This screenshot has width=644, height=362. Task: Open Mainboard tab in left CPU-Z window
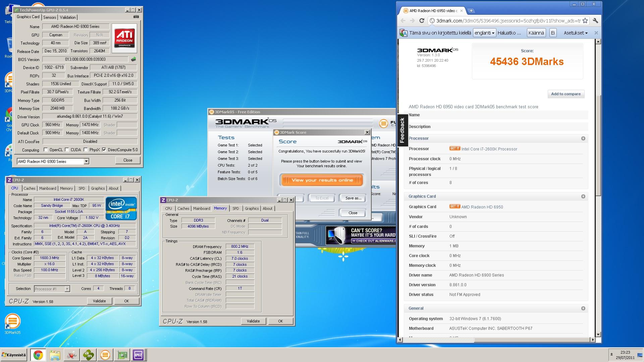coord(48,188)
